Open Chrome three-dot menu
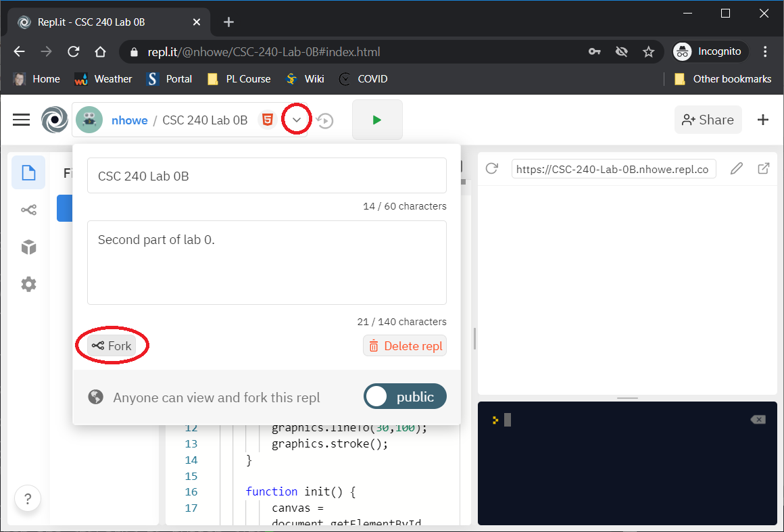 click(x=765, y=51)
